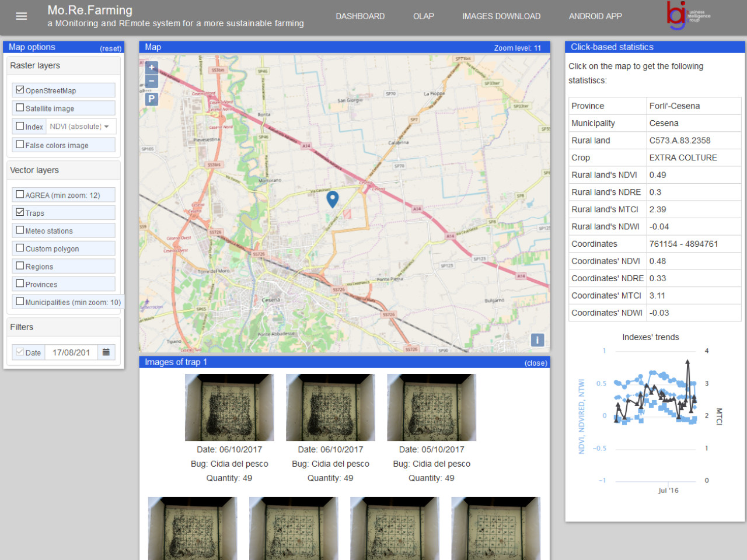Click the Raster layers section heading
The width and height of the screenshot is (747, 560).
click(35, 65)
